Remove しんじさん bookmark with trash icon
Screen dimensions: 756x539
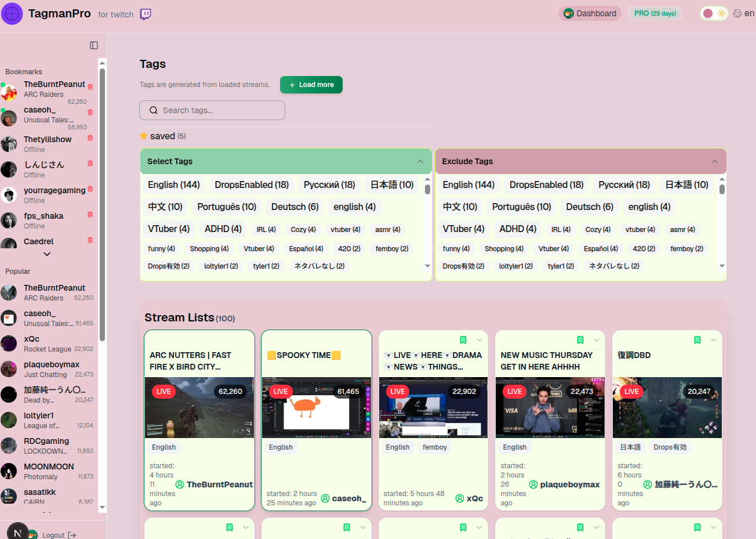coord(90,163)
